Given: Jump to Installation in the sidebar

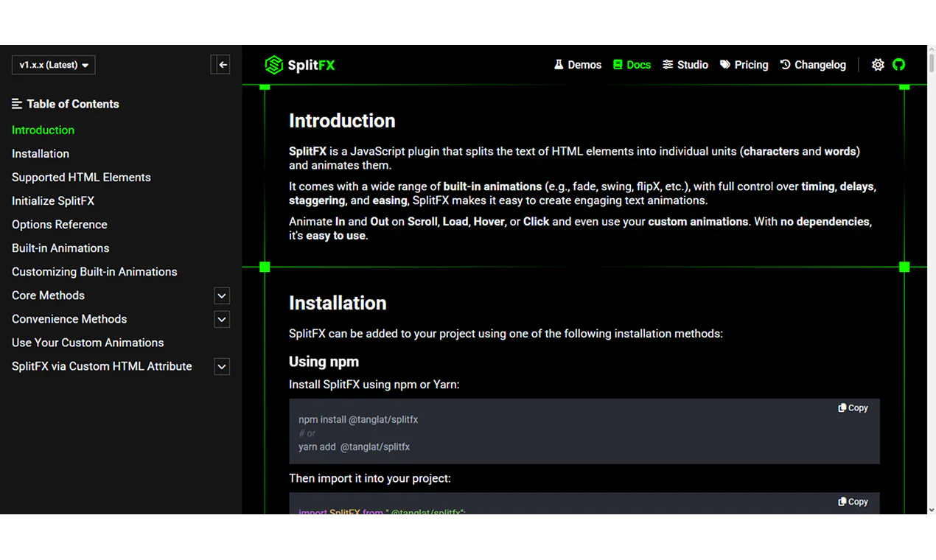Looking at the screenshot, I should pyautogui.click(x=41, y=154).
